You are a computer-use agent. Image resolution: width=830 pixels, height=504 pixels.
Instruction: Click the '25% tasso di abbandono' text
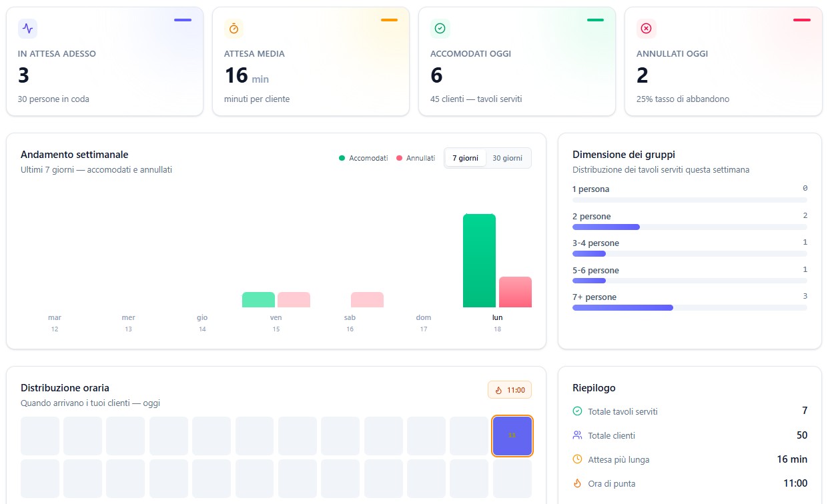pyautogui.click(x=683, y=99)
